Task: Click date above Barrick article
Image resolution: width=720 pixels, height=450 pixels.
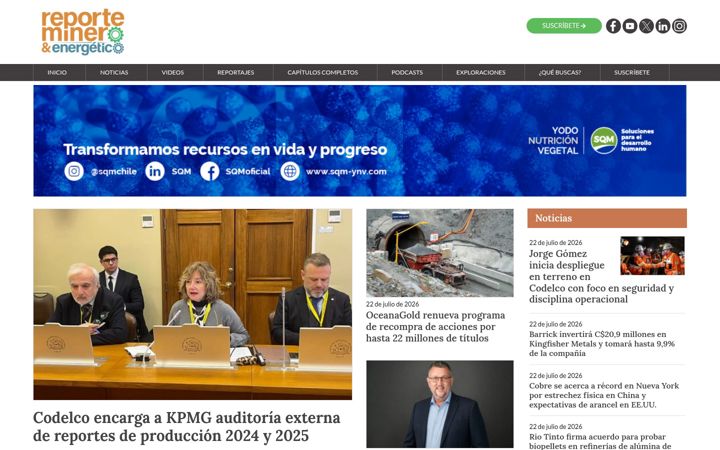Action: (x=556, y=324)
